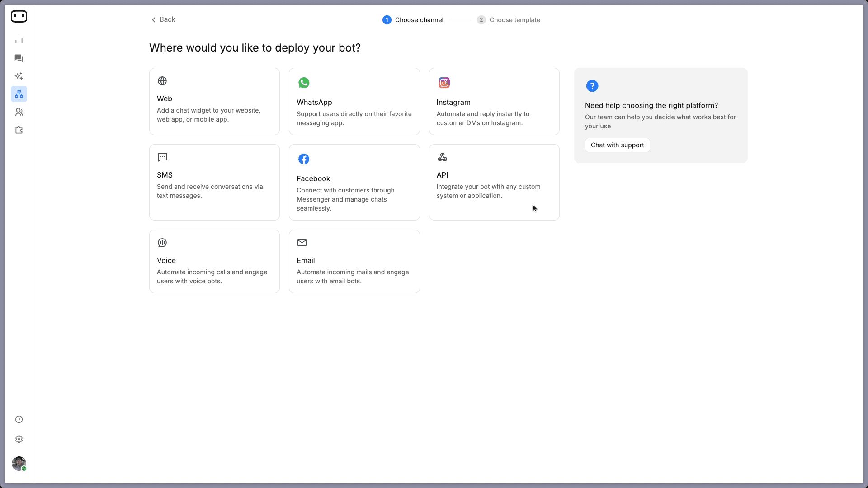Open settings gear in sidebar

19,439
